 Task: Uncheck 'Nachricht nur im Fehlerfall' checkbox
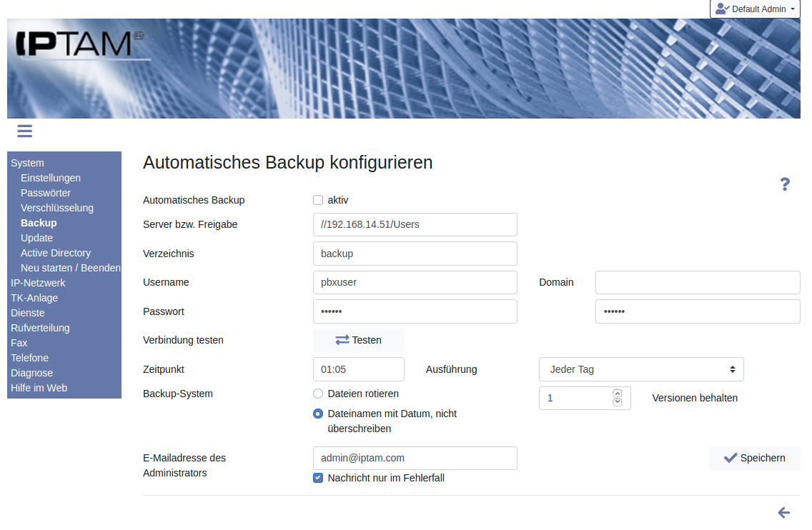pyautogui.click(x=318, y=478)
